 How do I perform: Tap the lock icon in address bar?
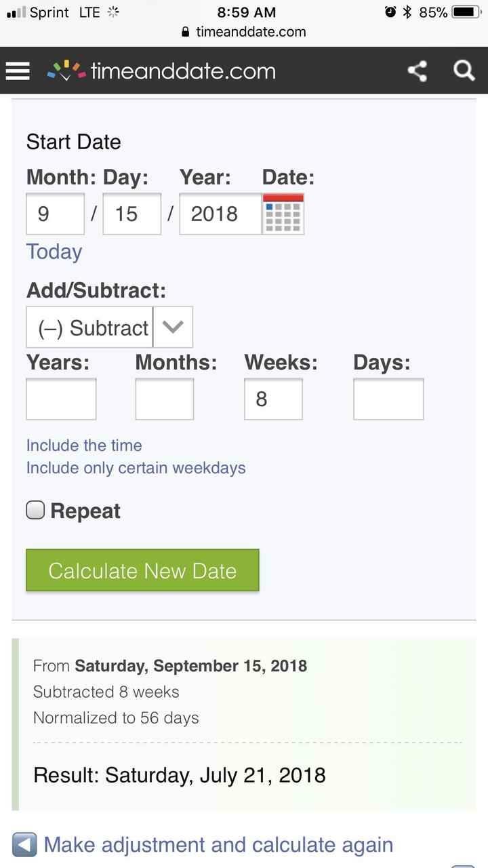tap(186, 32)
